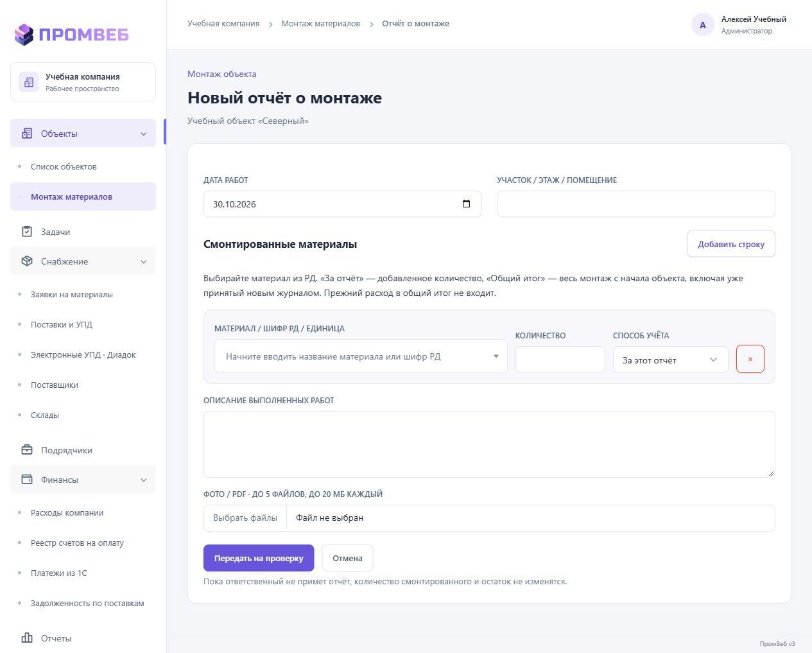The height and width of the screenshot is (653, 812).
Task: Open Поставки и УПД page
Action: pos(62,324)
